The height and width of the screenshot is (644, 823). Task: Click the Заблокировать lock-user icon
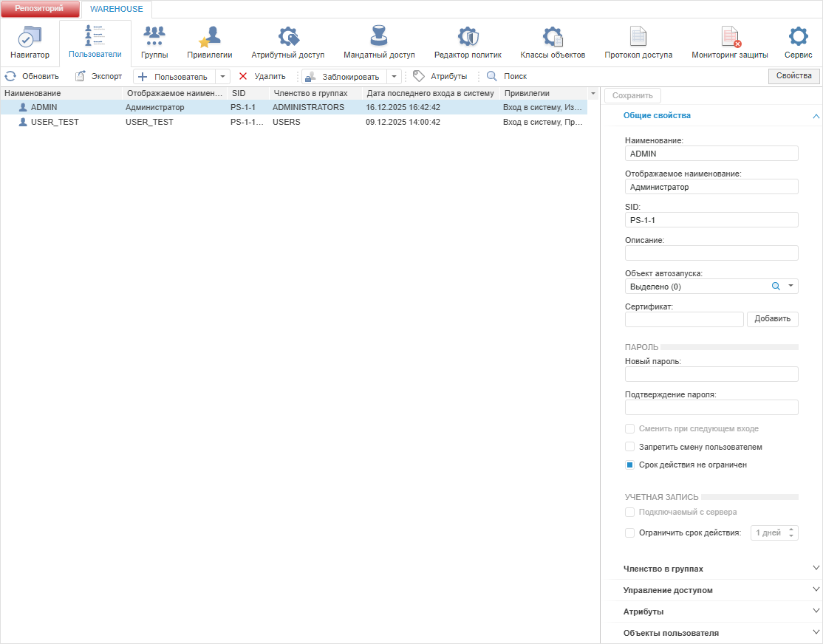(x=310, y=77)
